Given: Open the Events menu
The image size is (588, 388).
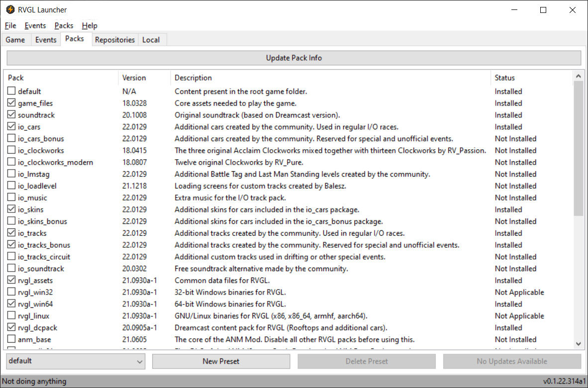Looking at the screenshot, I should pyautogui.click(x=35, y=25).
